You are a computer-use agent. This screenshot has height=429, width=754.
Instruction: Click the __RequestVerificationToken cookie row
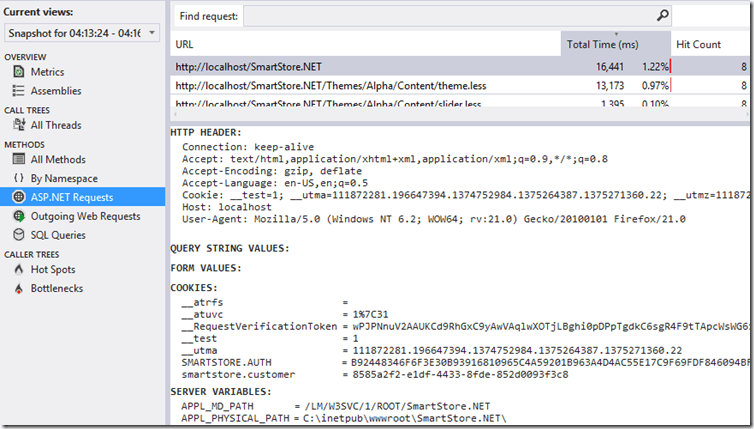point(465,327)
